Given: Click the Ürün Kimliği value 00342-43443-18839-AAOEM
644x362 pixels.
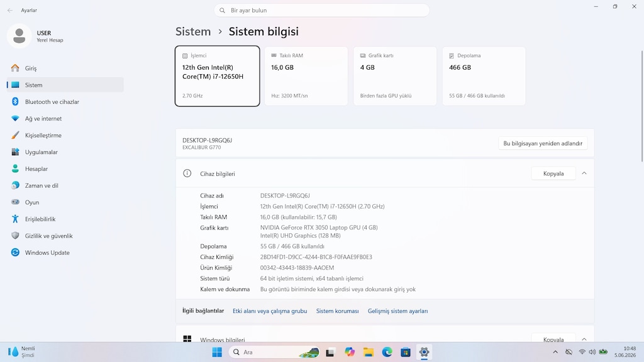Looking at the screenshot, I should click(297, 268).
